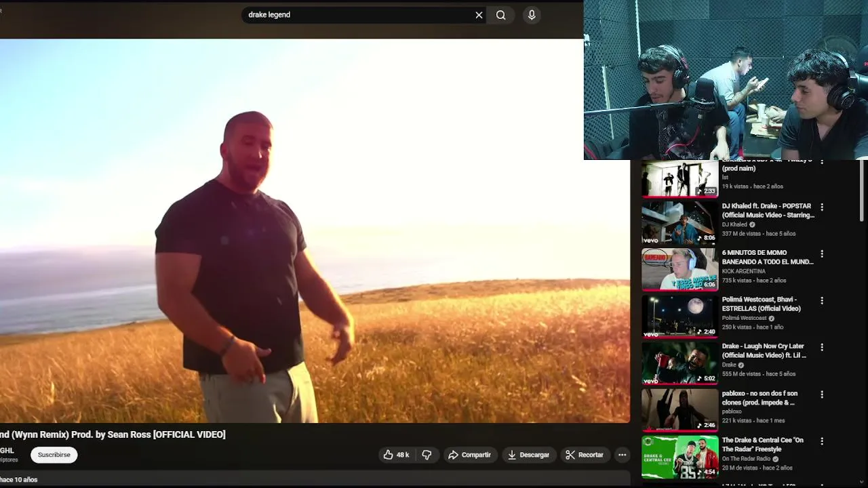
Task: Open the Drake Laugh Now Cry Later thumbnail
Action: 679,363
